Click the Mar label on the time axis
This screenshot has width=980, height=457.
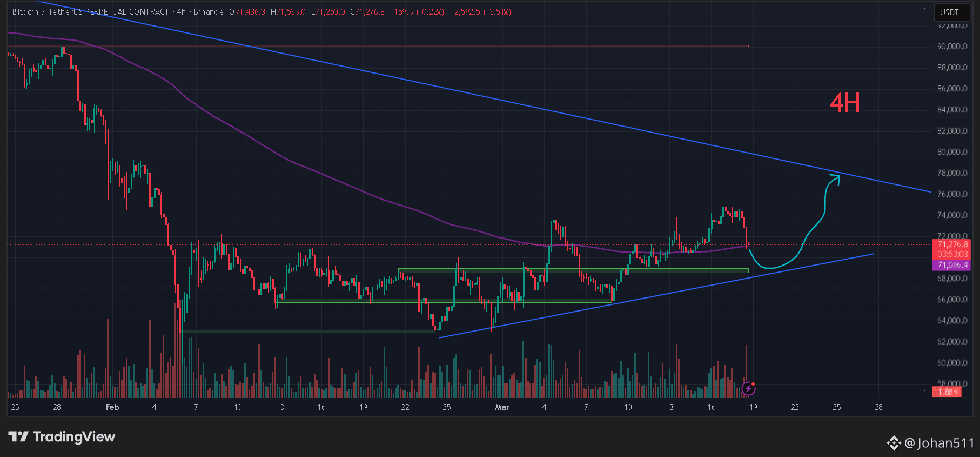point(502,407)
